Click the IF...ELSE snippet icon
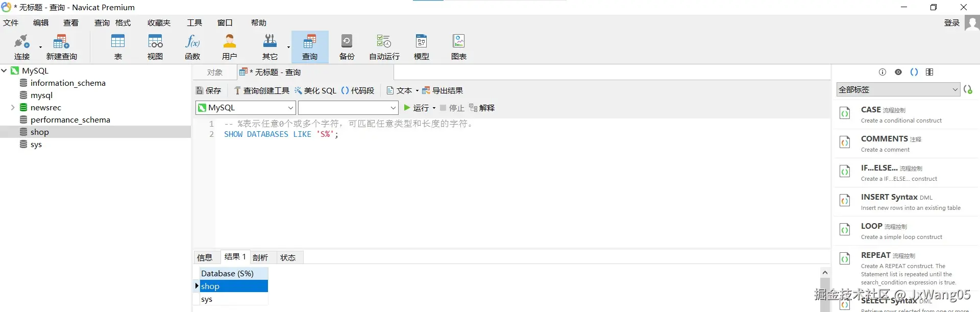This screenshot has height=312, width=980. 845,172
